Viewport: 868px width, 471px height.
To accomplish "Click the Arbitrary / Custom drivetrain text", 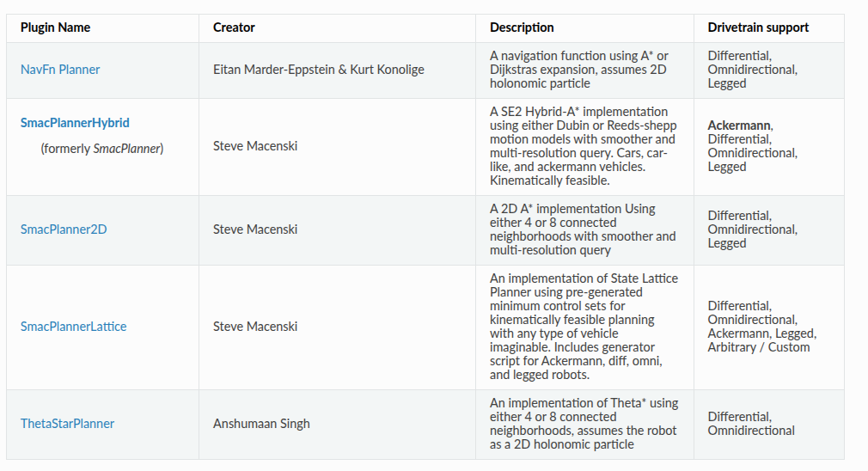I will 758,347.
